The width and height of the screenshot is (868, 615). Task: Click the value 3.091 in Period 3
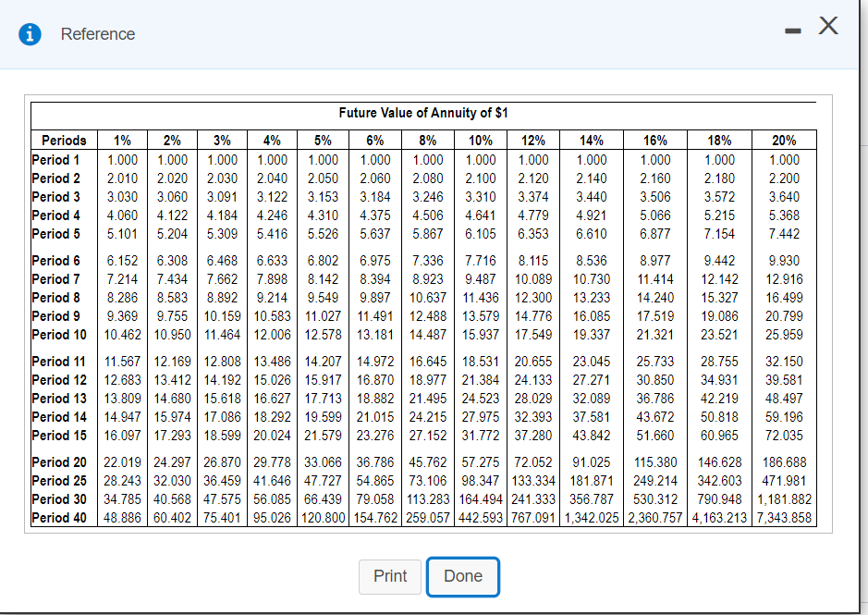click(x=222, y=197)
